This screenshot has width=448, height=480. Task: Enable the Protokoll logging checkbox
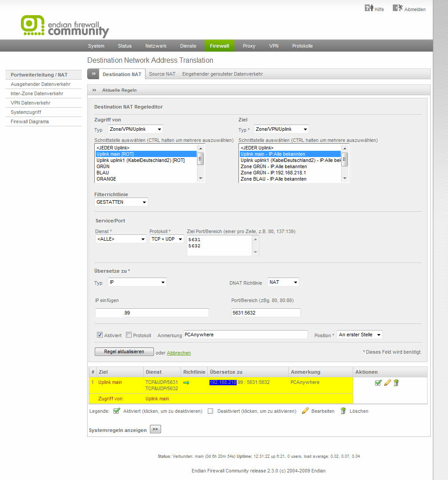point(129,335)
